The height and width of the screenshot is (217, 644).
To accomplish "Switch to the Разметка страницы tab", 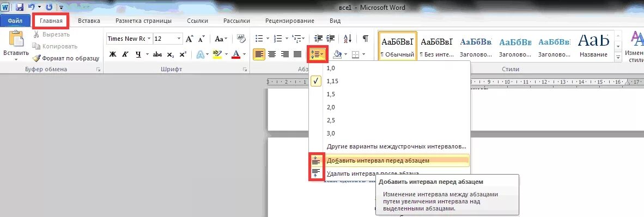I will pyautogui.click(x=143, y=21).
